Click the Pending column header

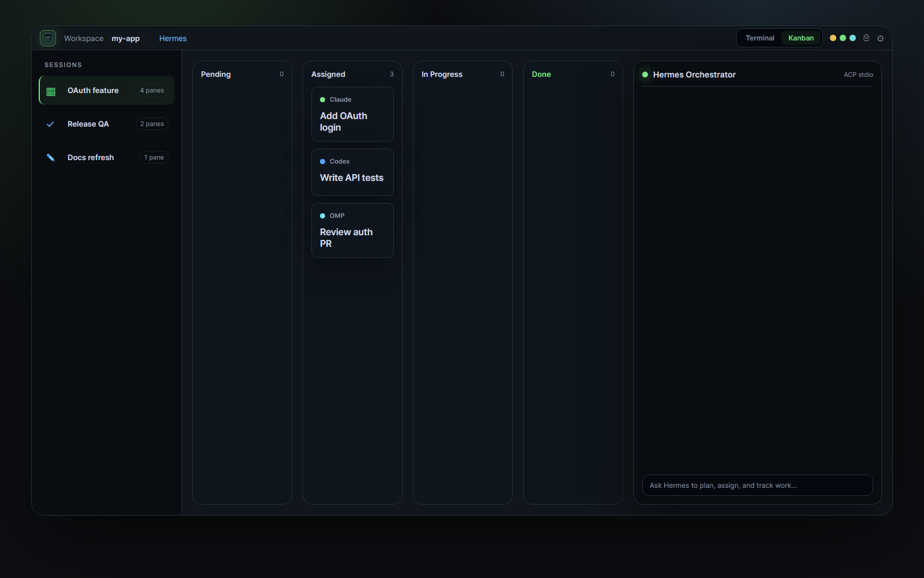[215, 75]
